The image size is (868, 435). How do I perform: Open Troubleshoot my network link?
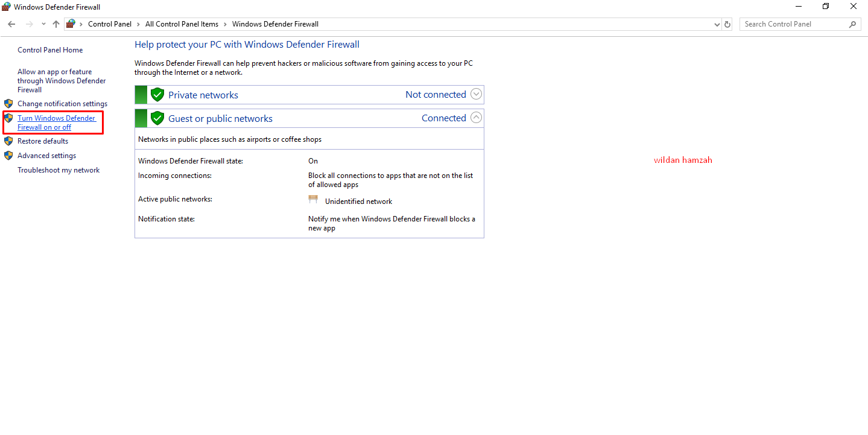point(59,170)
